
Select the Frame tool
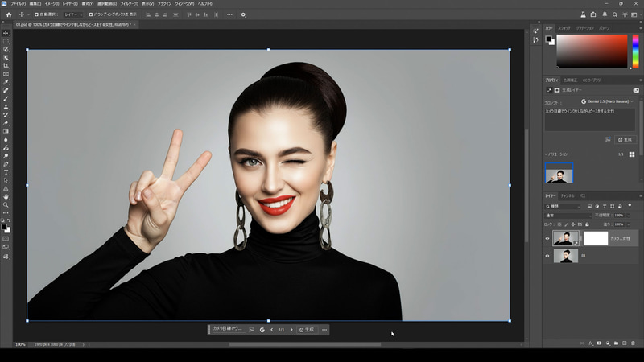(6, 74)
